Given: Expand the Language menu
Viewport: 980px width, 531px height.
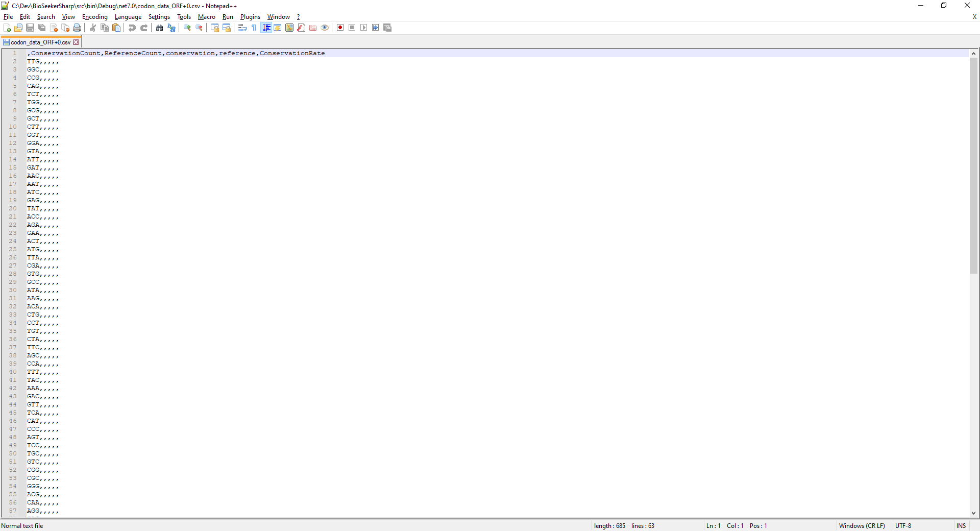Looking at the screenshot, I should 128,16.
